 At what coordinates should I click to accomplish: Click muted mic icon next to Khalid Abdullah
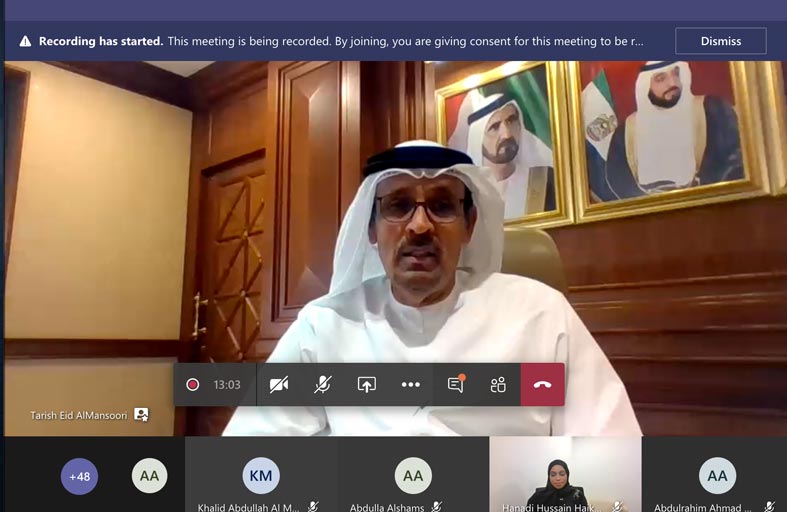click(313, 507)
